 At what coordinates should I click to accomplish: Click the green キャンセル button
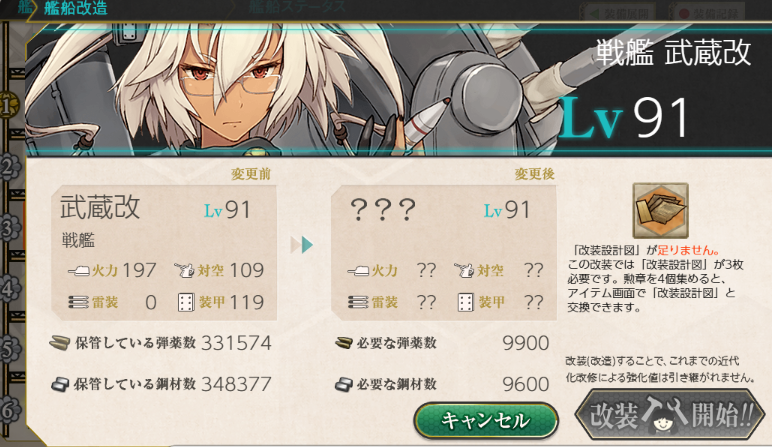click(x=486, y=421)
